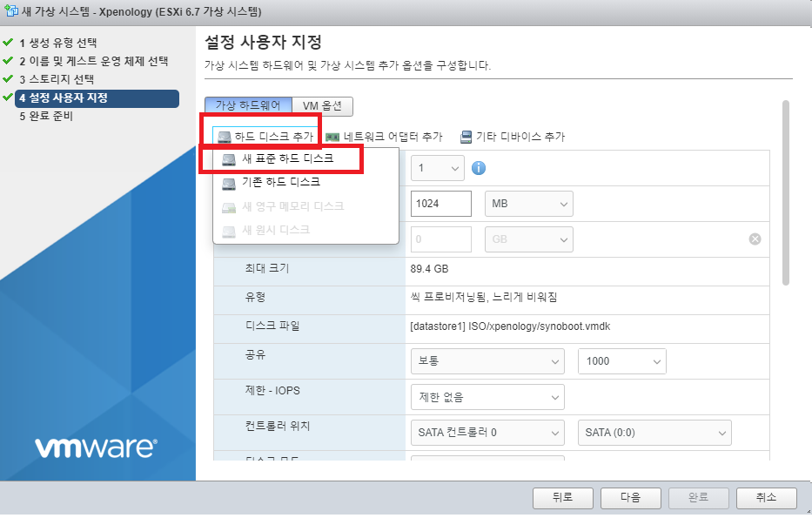This screenshot has height=518, width=812.
Task: Switch to the 가상 하드웨어 tab
Action: tap(248, 105)
